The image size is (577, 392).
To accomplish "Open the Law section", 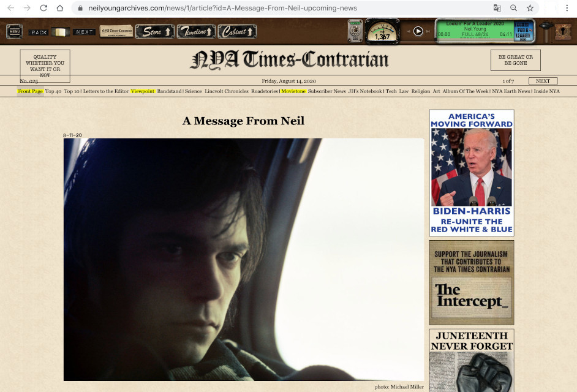I will tap(404, 91).
